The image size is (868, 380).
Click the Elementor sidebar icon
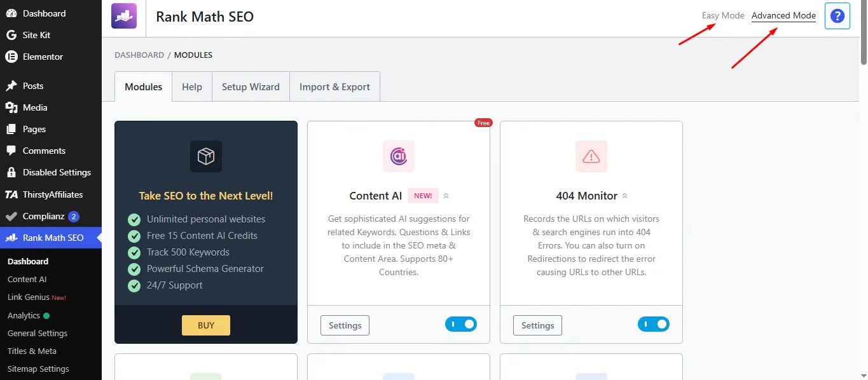[x=11, y=57]
